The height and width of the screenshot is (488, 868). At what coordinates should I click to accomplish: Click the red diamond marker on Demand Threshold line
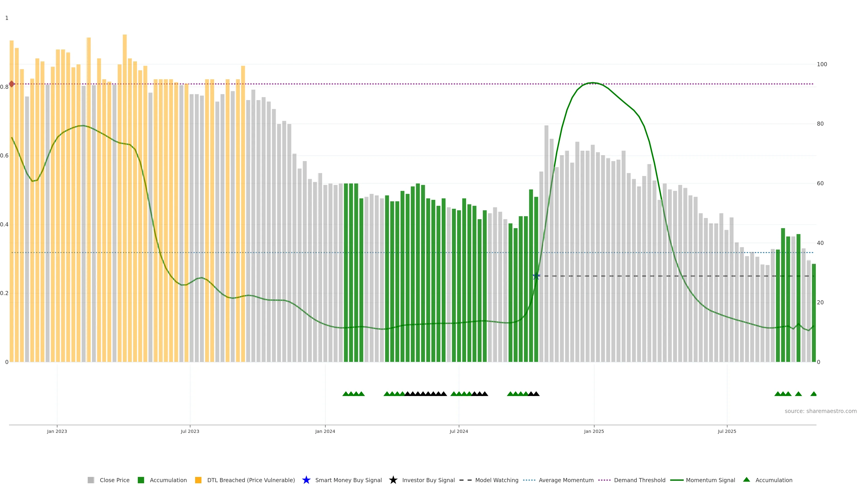click(x=12, y=84)
